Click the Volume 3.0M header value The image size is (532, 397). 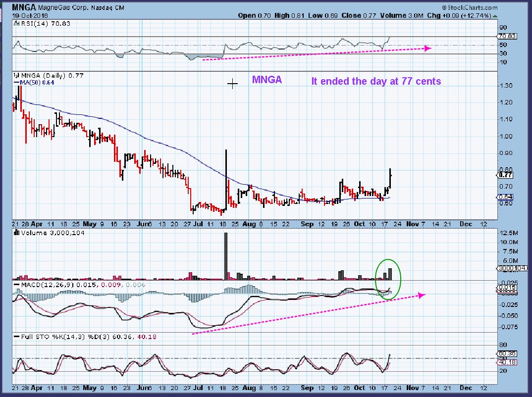(401, 16)
